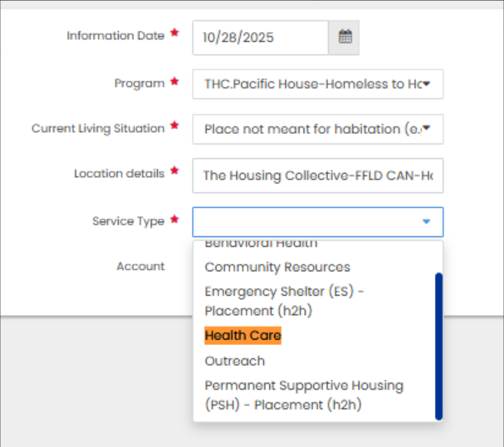Image resolution: width=504 pixels, height=447 pixels.
Task: Click the dropdown list's blue scrollbar
Action: coord(438,346)
